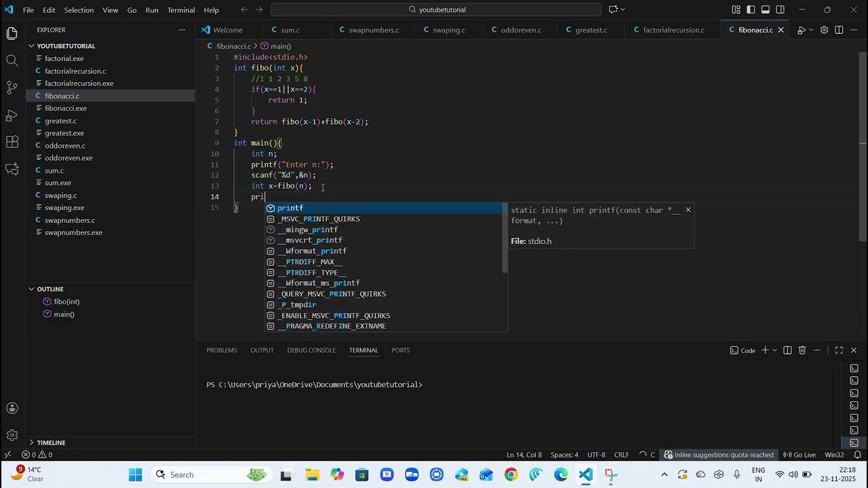The image size is (868, 488).
Task: Open editor More Actions ellipsis
Action: pos(854,30)
